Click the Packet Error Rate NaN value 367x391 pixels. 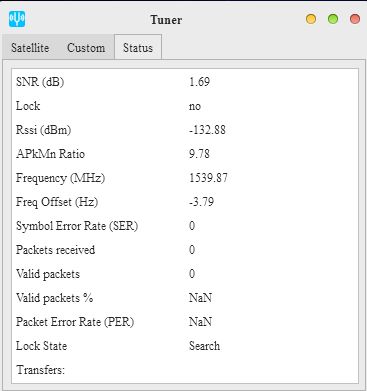pyautogui.click(x=200, y=322)
